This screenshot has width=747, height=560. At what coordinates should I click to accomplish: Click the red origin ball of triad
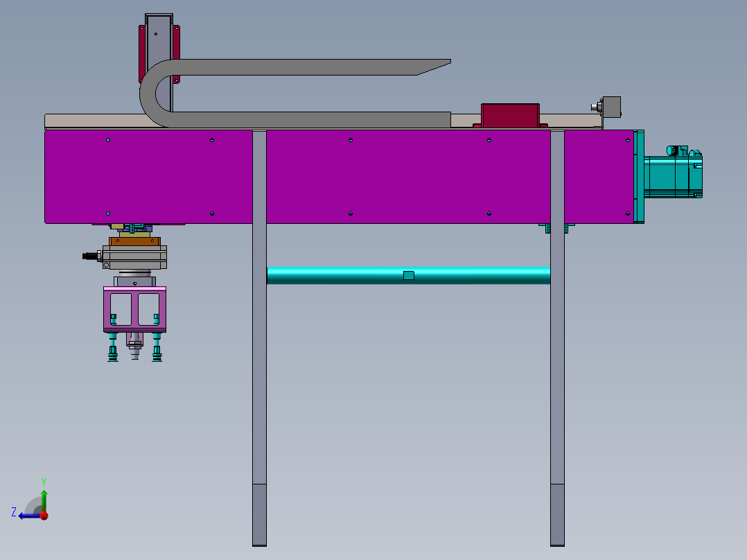tap(44, 516)
